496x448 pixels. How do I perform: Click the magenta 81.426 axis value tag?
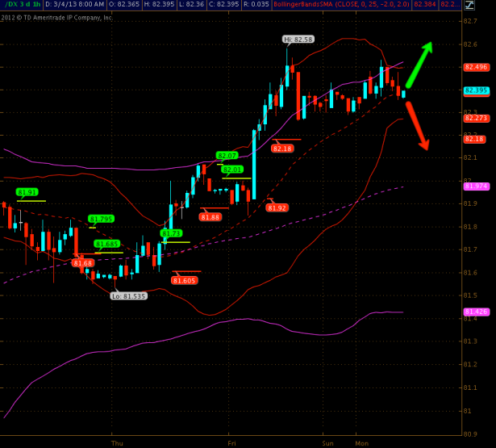(476, 312)
